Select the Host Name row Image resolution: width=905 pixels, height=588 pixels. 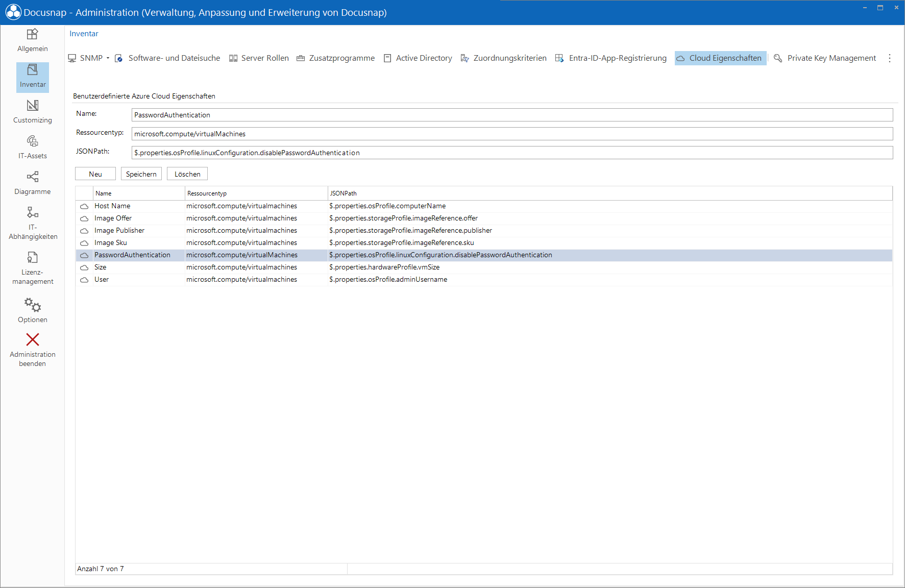[x=484, y=206]
